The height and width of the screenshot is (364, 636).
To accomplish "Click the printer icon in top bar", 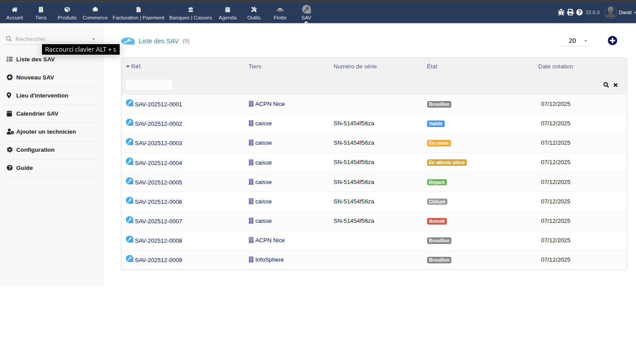I will (x=570, y=12).
